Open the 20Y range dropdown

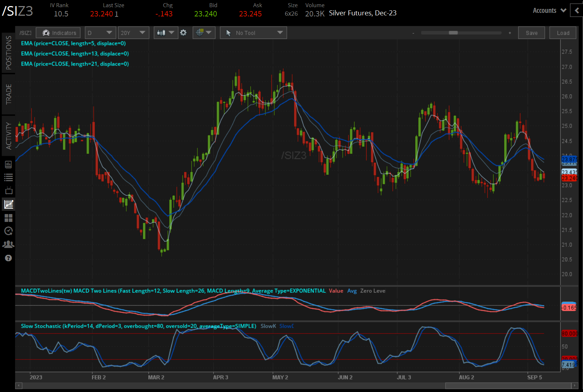point(133,33)
